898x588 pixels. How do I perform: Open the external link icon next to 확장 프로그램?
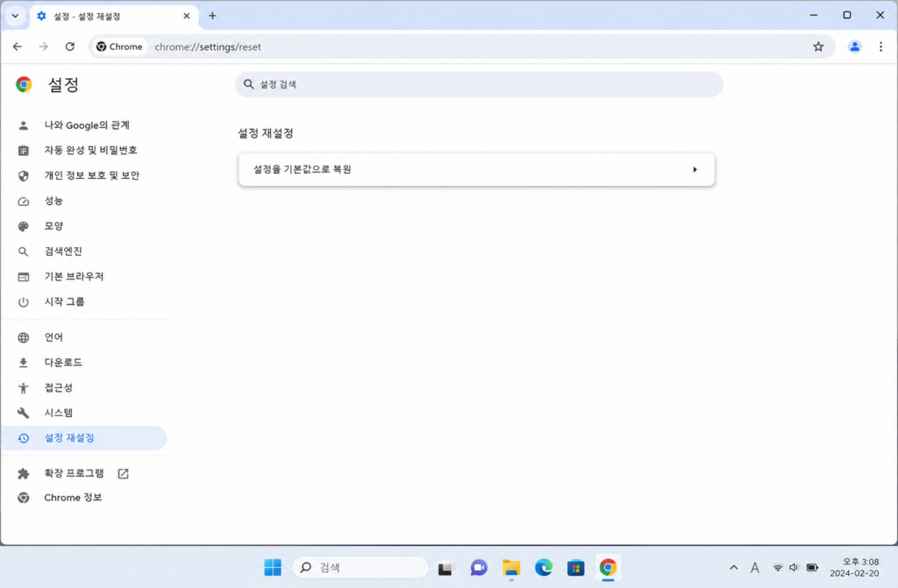click(x=123, y=473)
